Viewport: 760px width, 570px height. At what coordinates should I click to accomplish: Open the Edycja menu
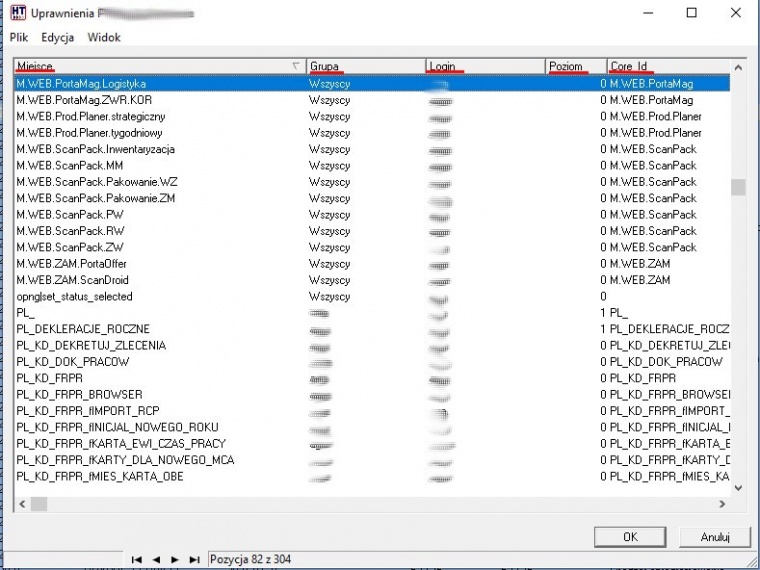point(58,37)
